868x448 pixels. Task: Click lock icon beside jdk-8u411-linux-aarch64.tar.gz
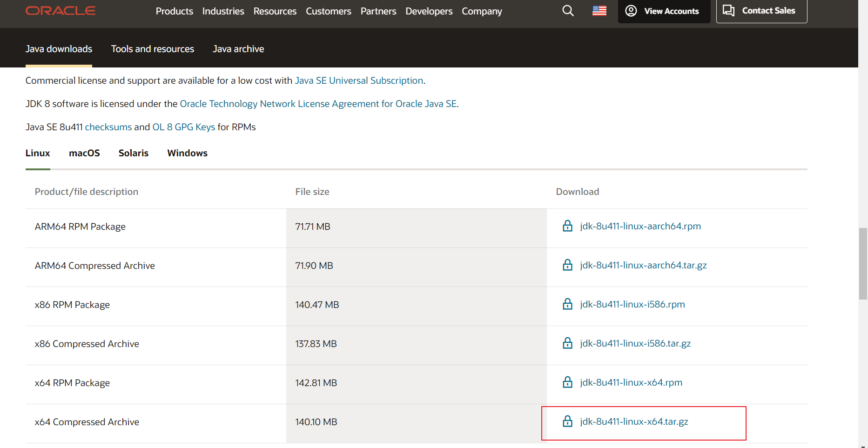click(x=567, y=265)
